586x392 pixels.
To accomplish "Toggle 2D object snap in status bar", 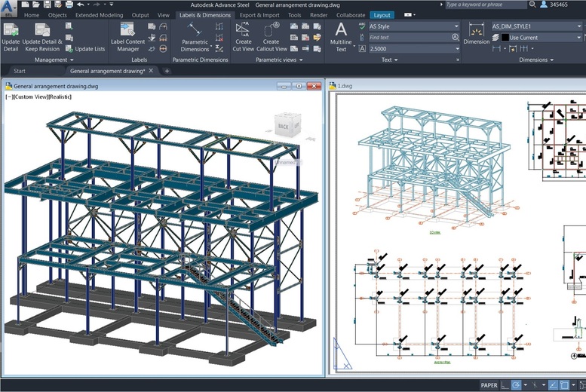I will coord(564,385).
